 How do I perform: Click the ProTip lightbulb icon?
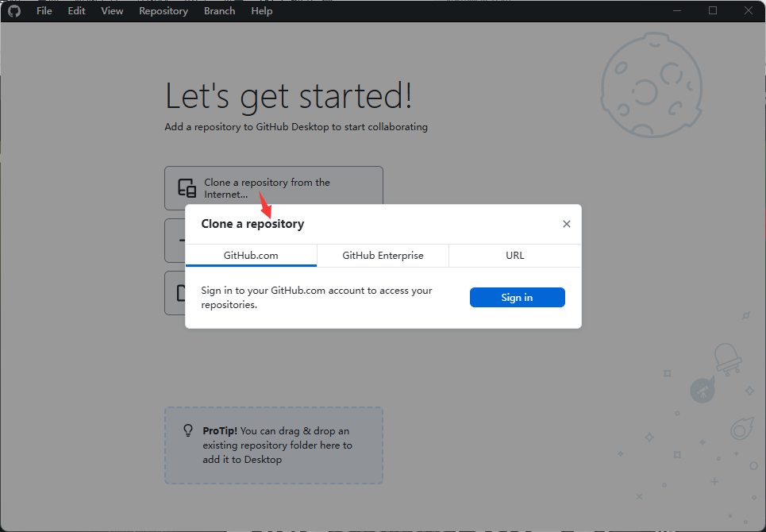[x=188, y=430]
